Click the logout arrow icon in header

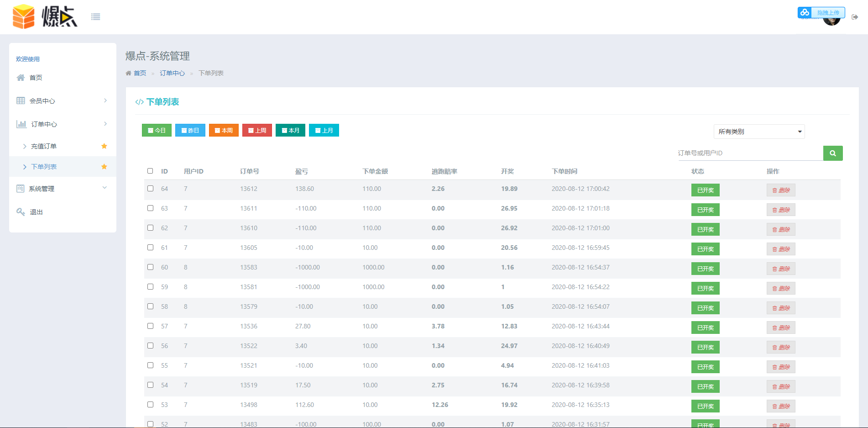pyautogui.click(x=855, y=17)
